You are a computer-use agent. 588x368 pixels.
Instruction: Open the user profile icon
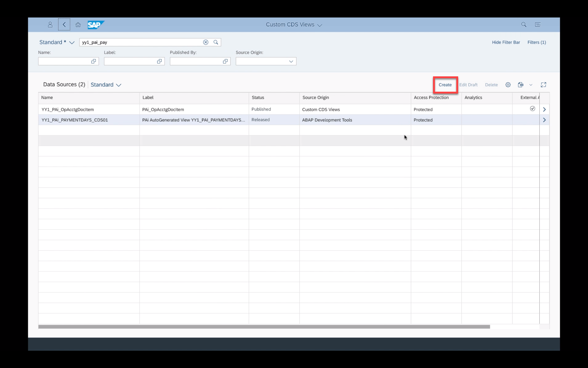pyautogui.click(x=50, y=25)
